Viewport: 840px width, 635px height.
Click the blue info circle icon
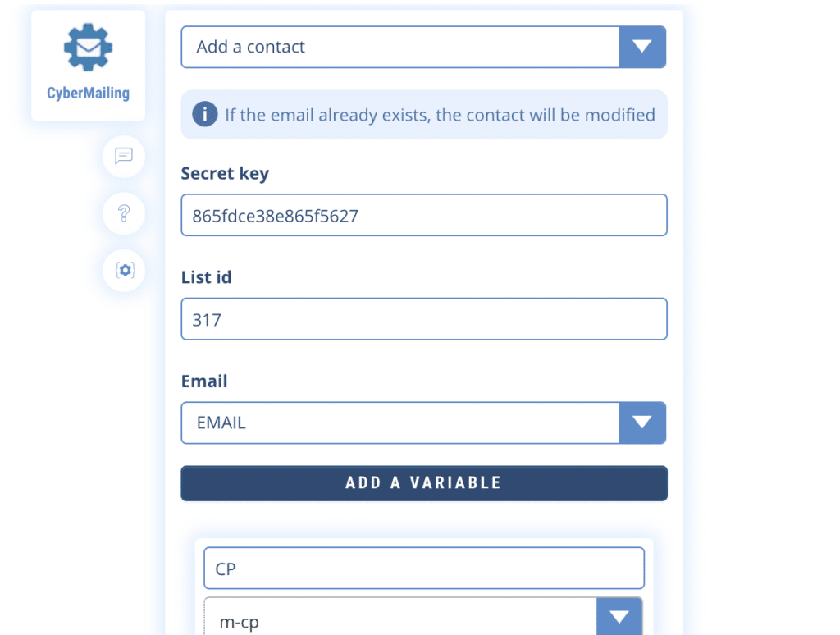coord(204,114)
